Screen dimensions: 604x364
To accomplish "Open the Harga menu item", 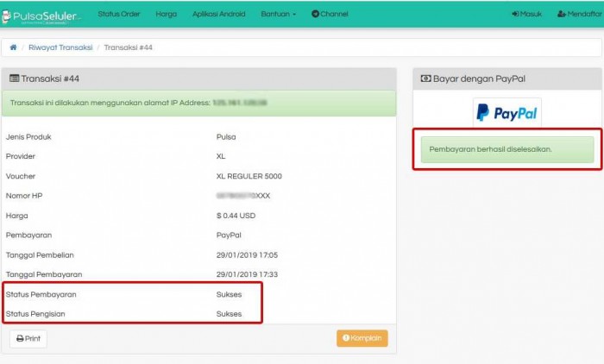I will coord(166,14).
